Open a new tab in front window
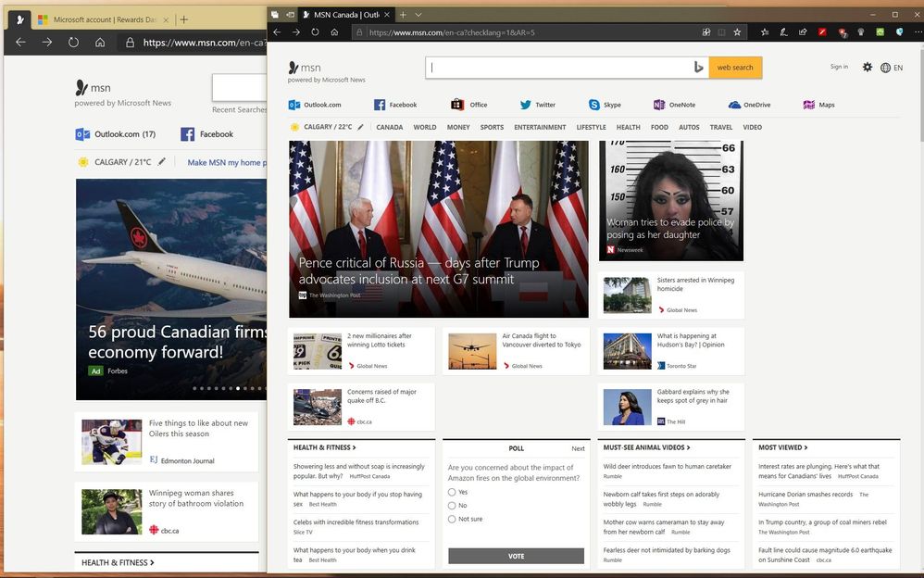This screenshot has width=924, height=578. (403, 15)
